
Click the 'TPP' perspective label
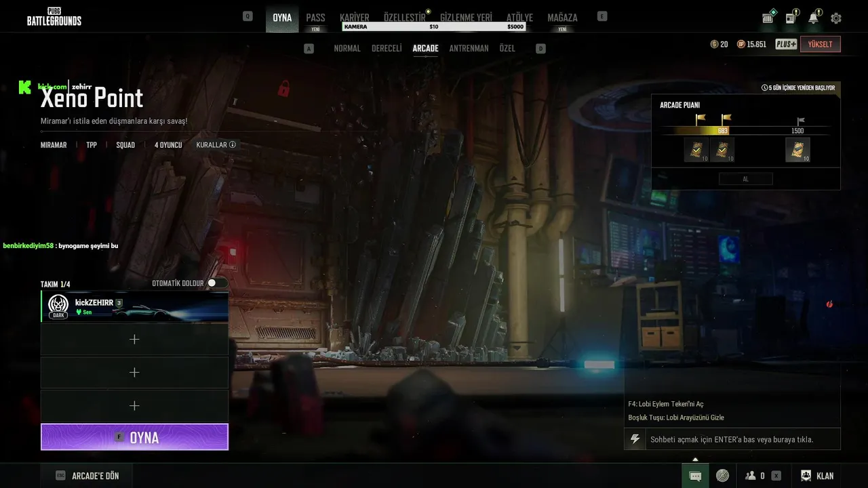92,145
